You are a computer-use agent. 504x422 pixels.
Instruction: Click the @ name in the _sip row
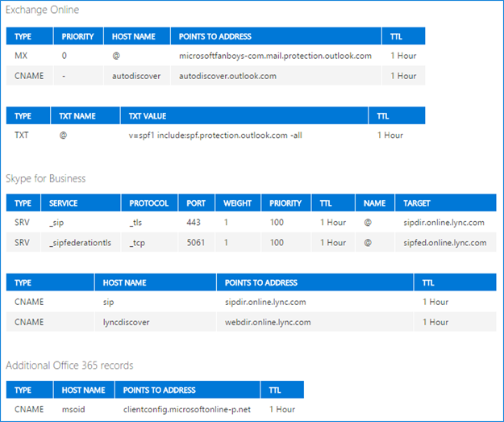368,223
